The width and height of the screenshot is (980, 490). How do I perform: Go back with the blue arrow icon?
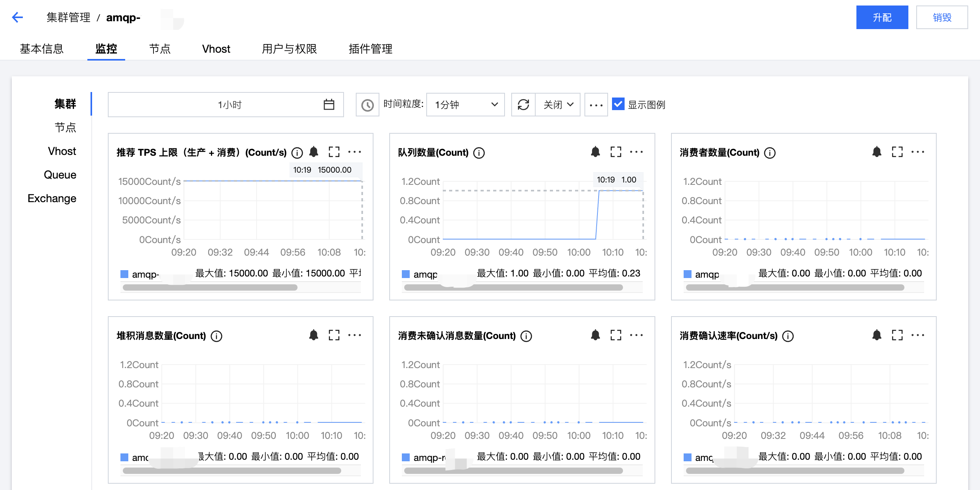[x=18, y=17]
